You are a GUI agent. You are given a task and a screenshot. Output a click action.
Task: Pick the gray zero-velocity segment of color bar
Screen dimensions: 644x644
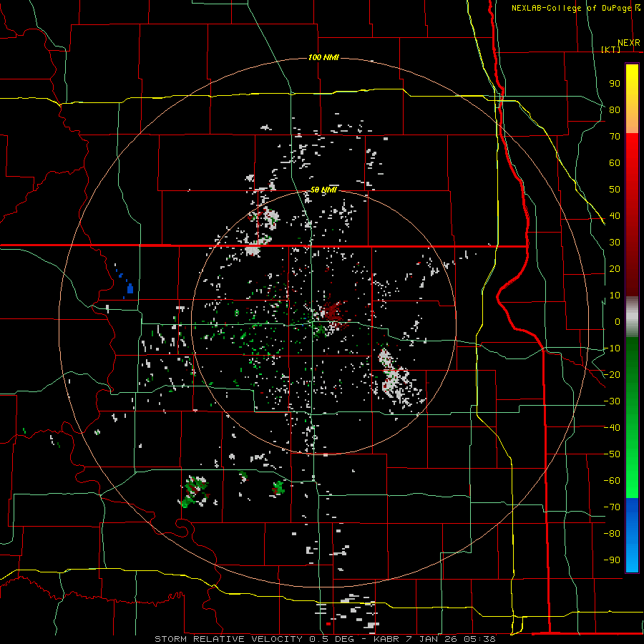coord(632,318)
